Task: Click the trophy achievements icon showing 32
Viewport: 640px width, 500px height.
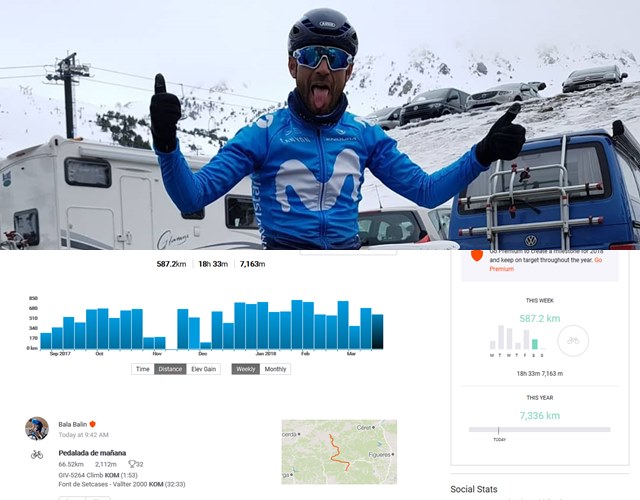Action: click(x=132, y=464)
